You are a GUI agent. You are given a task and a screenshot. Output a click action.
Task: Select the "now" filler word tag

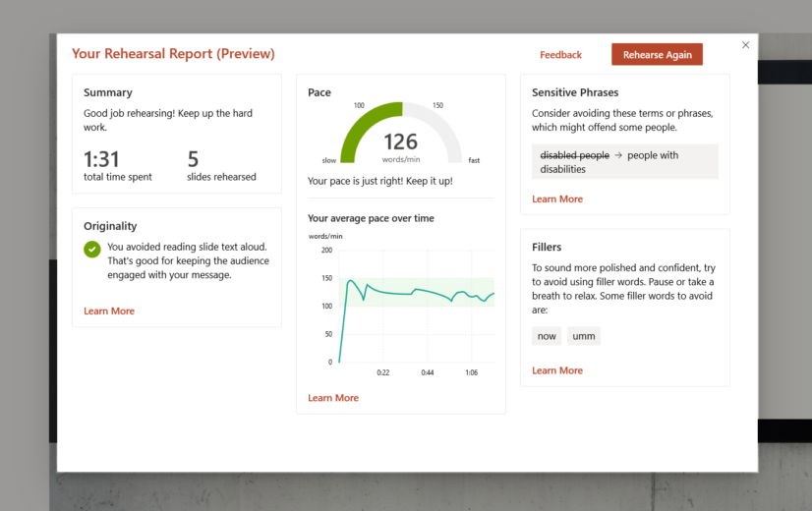547,336
